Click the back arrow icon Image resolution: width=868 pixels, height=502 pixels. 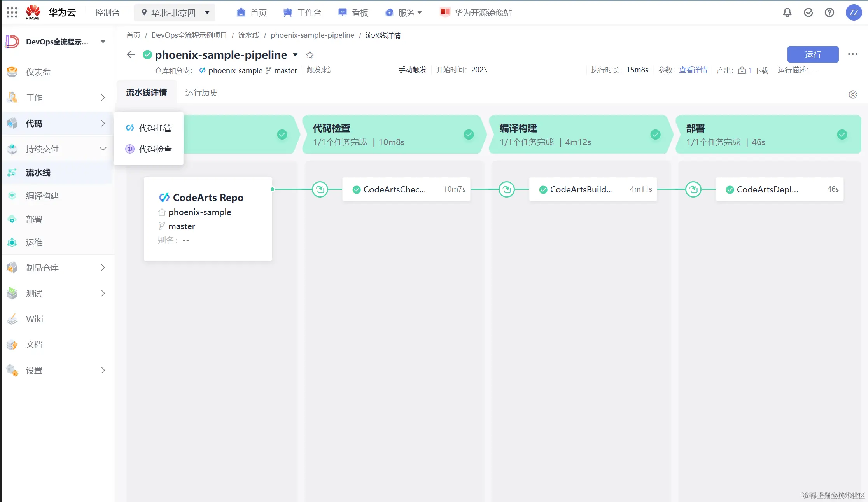[x=131, y=54]
